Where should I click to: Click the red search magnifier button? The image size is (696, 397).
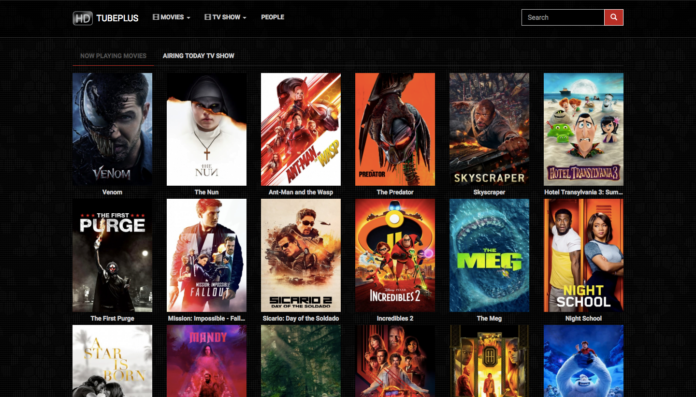tap(613, 17)
